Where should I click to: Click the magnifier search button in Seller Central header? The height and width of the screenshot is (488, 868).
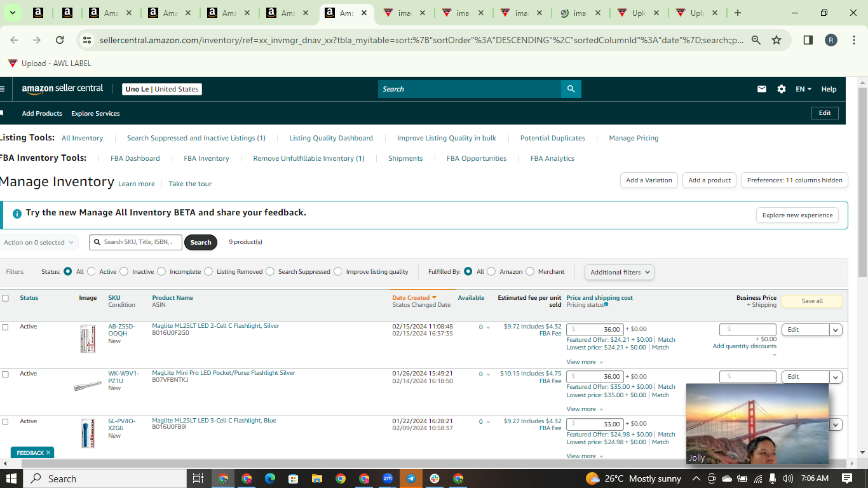(571, 89)
